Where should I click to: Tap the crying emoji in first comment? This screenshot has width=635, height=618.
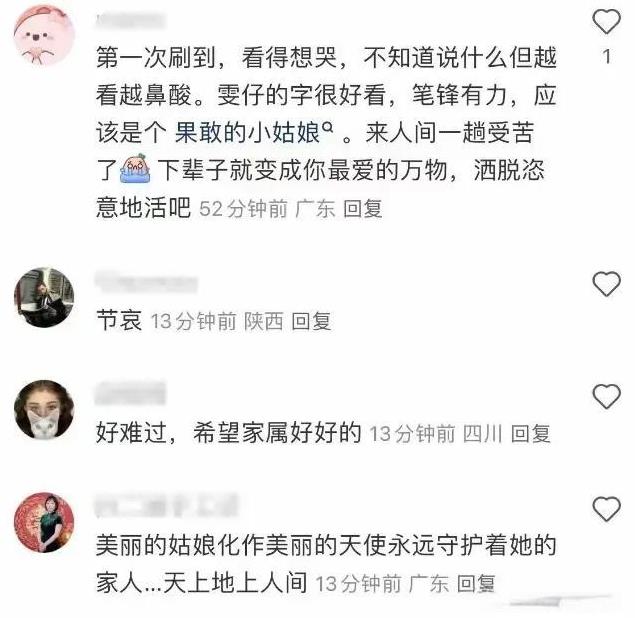135,168
